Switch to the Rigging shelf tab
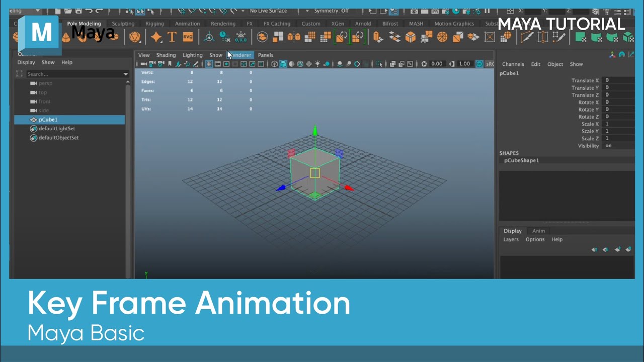644x362 pixels. click(x=154, y=24)
